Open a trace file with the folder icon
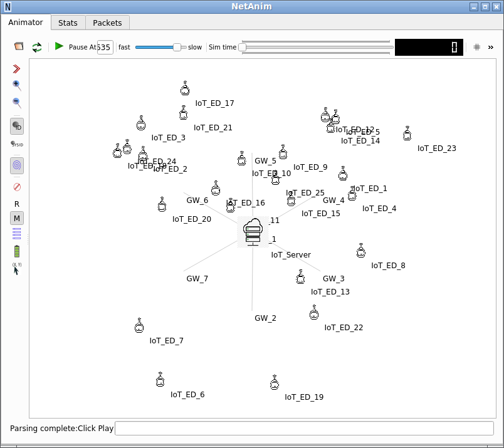Image resolution: width=504 pixels, height=448 pixels. pyautogui.click(x=19, y=46)
